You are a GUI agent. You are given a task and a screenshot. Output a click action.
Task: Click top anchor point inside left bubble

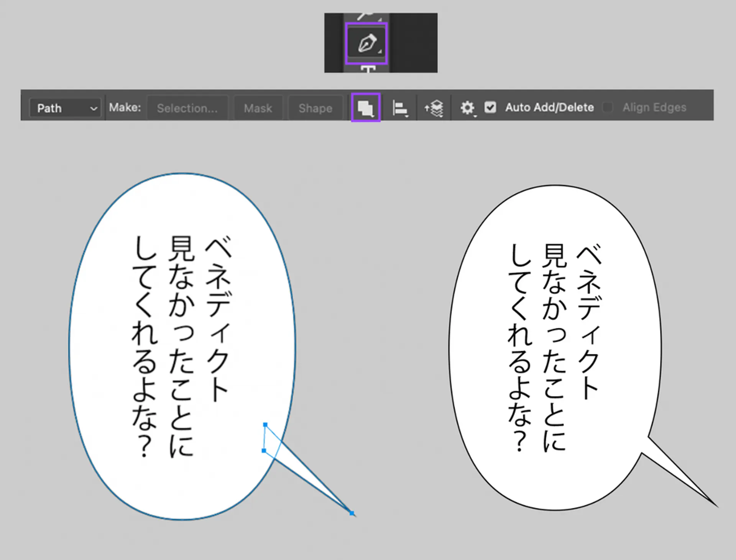coord(265,425)
